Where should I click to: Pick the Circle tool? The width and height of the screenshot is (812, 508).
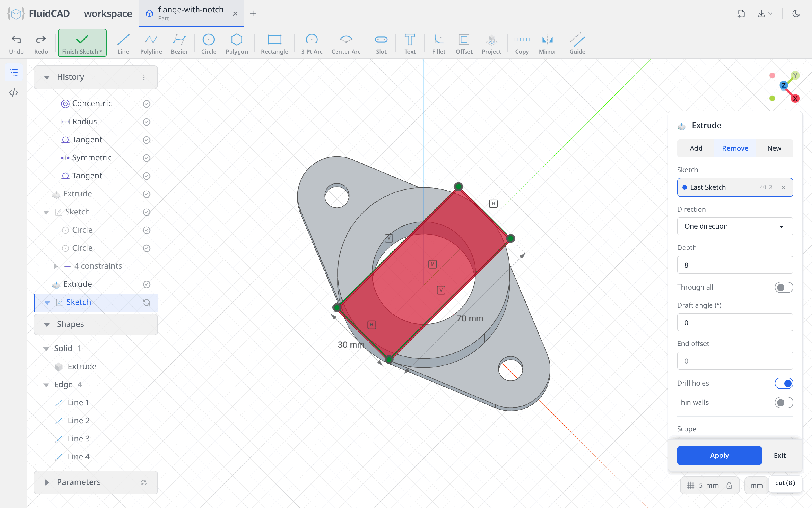(x=208, y=43)
